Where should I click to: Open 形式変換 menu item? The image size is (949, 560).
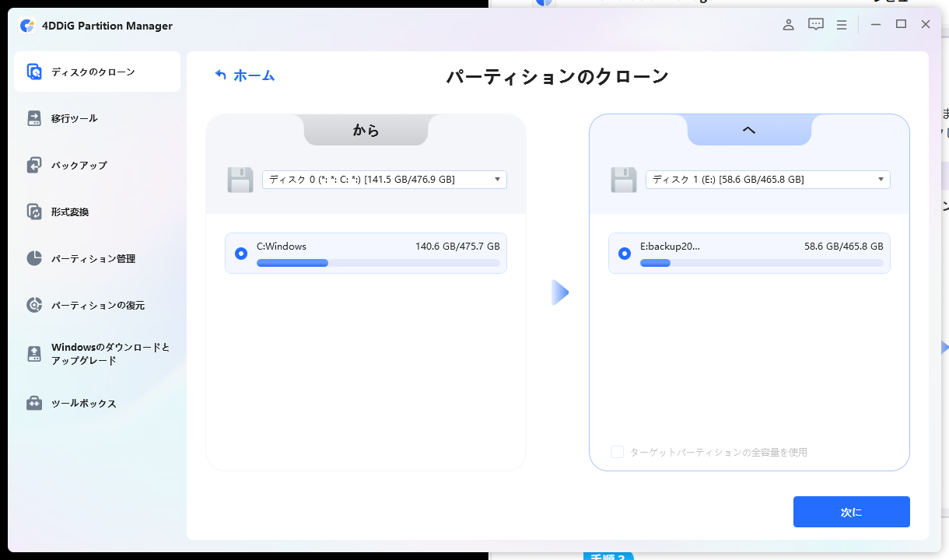tap(97, 212)
